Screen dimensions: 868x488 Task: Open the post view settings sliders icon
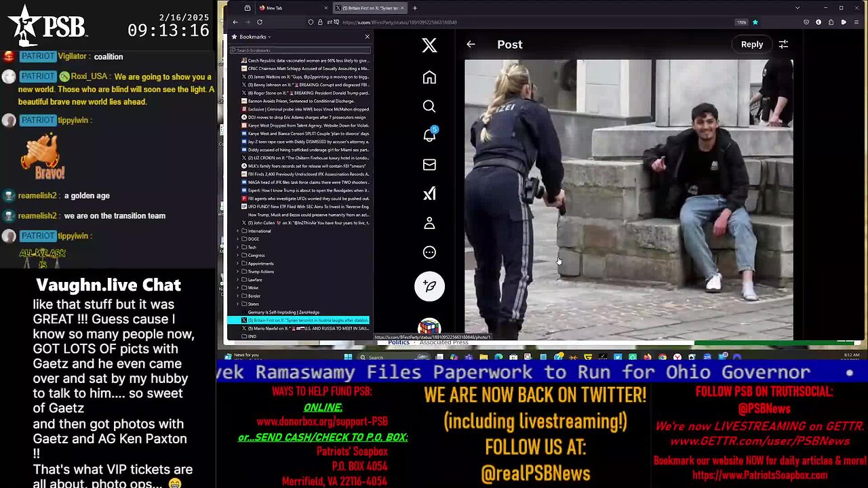coord(783,44)
